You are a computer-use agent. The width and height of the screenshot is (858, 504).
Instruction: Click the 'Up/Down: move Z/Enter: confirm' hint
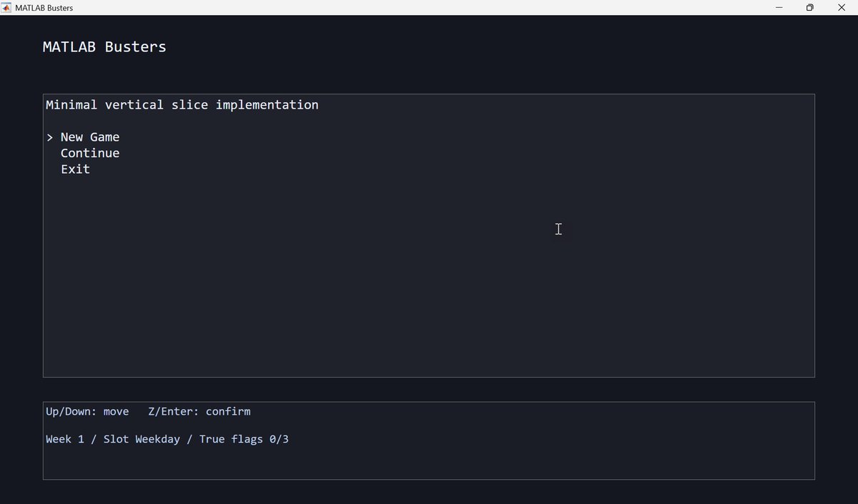pos(148,412)
